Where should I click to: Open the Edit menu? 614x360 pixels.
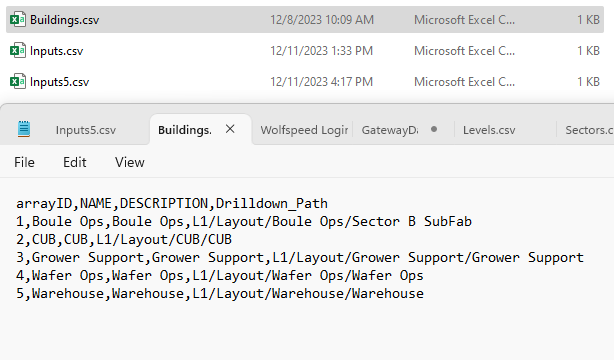tap(74, 162)
